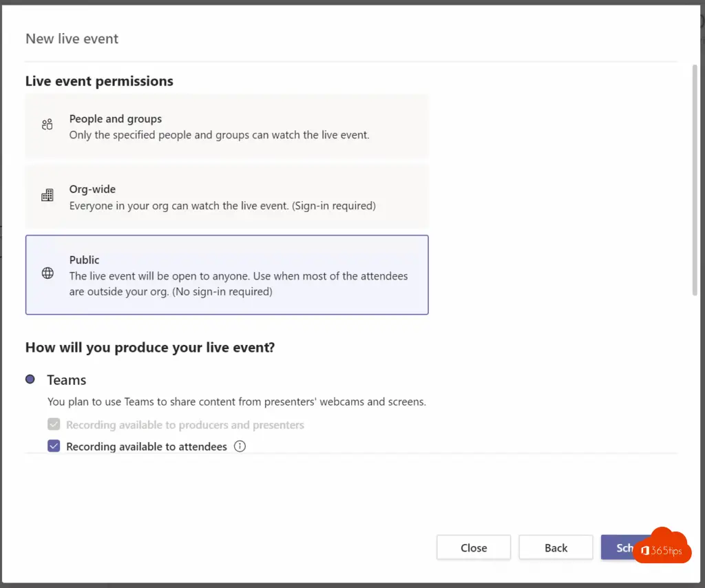This screenshot has width=705, height=588.
Task: Click the info icon beside attendee recording
Action: click(x=240, y=446)
